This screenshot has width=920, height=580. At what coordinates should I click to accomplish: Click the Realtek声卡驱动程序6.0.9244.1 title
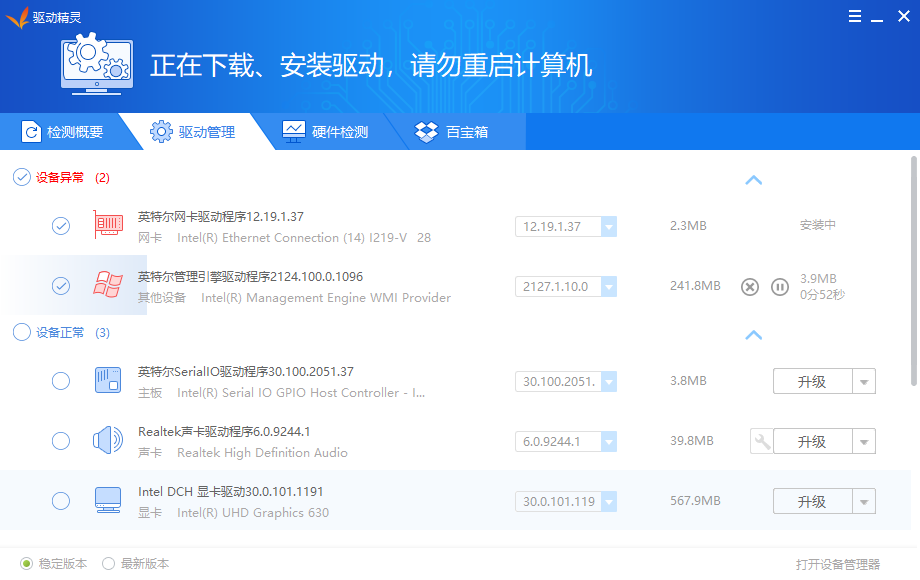(224, 431)
